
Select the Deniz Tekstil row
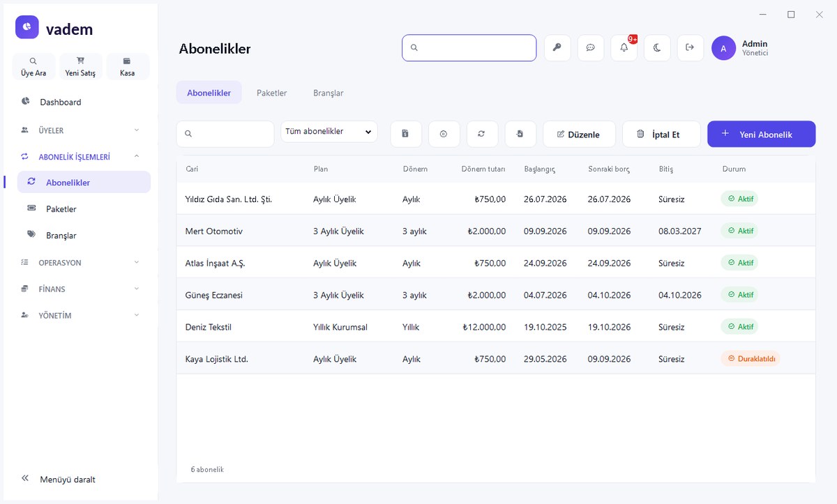click(x=496, y=327)
